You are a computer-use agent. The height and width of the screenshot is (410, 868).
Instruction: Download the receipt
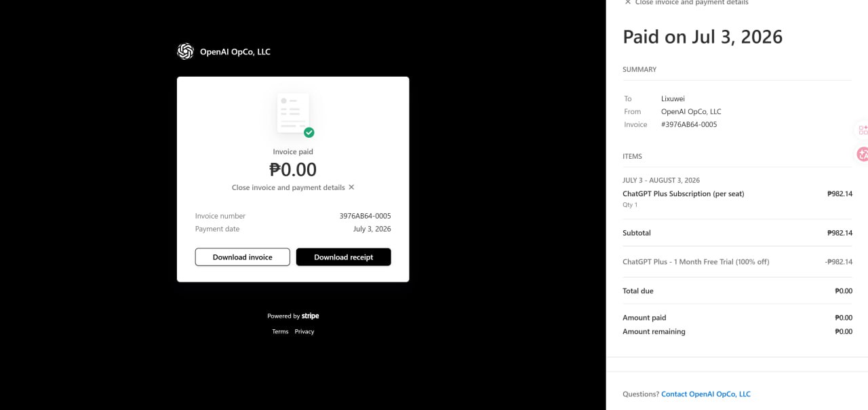344,257
